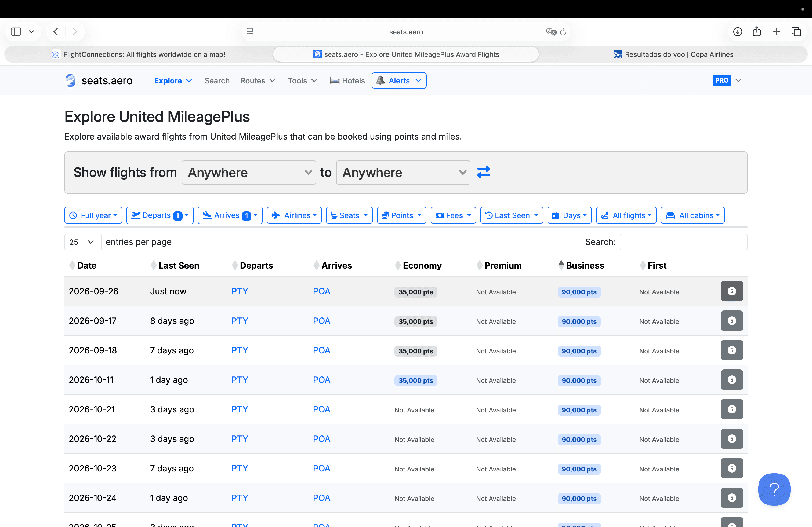Select the seats.aero Explore United tab

406,54
